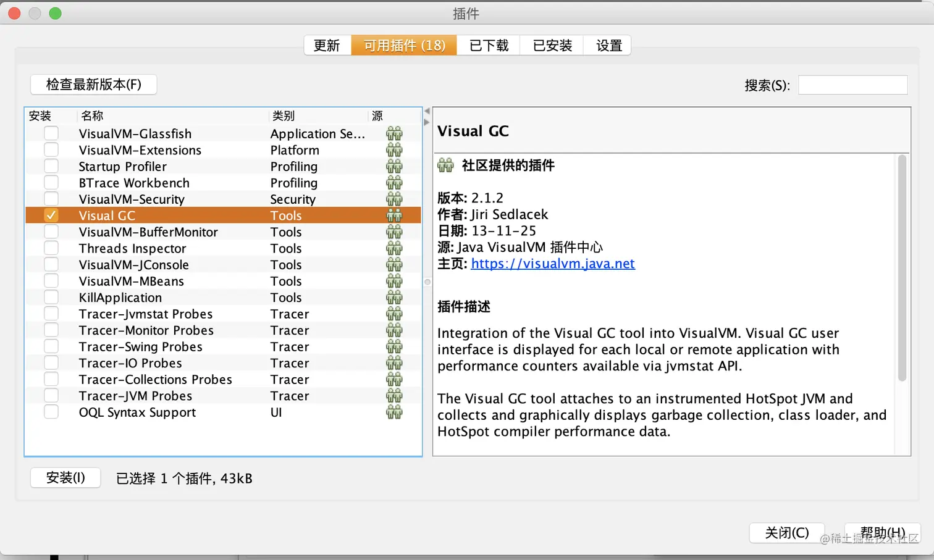Image resolution: width=934 pixels, height=560 pixels.
Task: Open the 已安装 tab
Action: coord(552,45)
